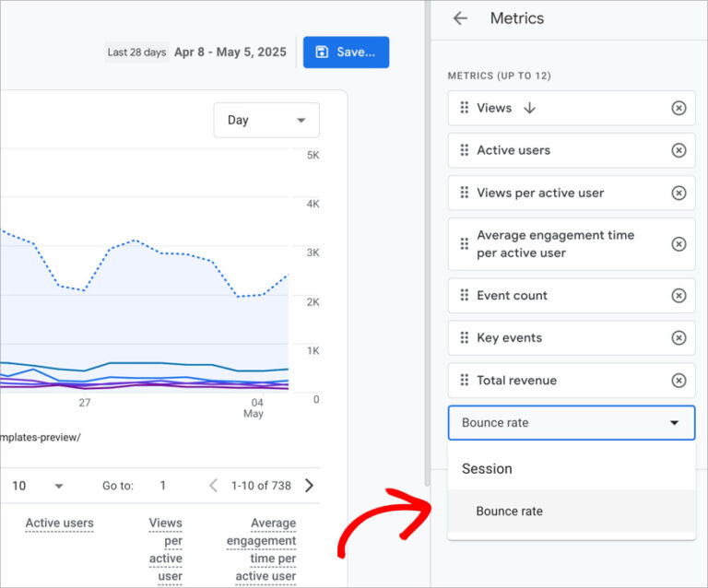Click drag handle next to Key events
The height and width of the screenshot is (588, 708).
(465, 338)
